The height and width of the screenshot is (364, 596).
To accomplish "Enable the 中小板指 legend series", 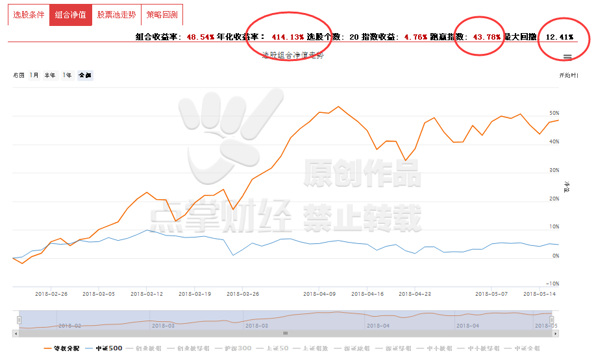I will [434, 348].
